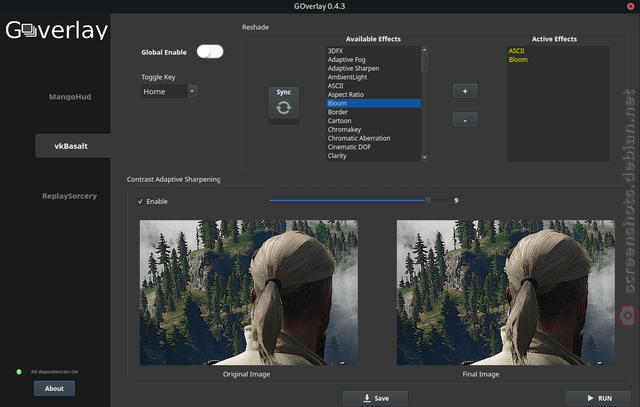Select Border effect
The image size is (640, 407).
click(373, 112)
